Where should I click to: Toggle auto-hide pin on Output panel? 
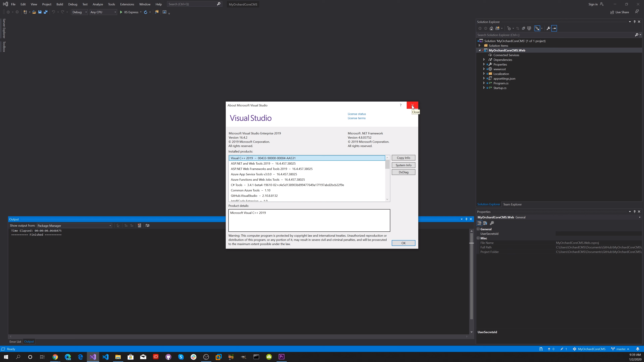[466, 219]
